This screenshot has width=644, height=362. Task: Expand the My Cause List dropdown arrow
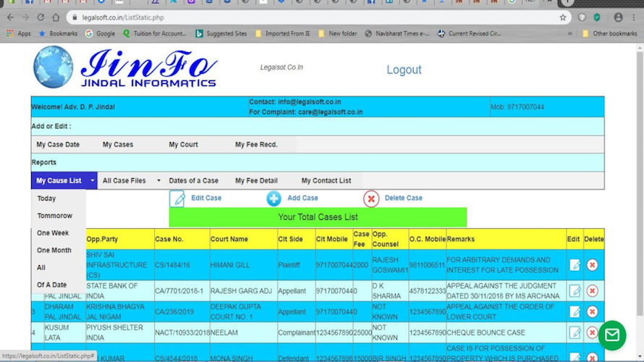click(x=93, y=181)
